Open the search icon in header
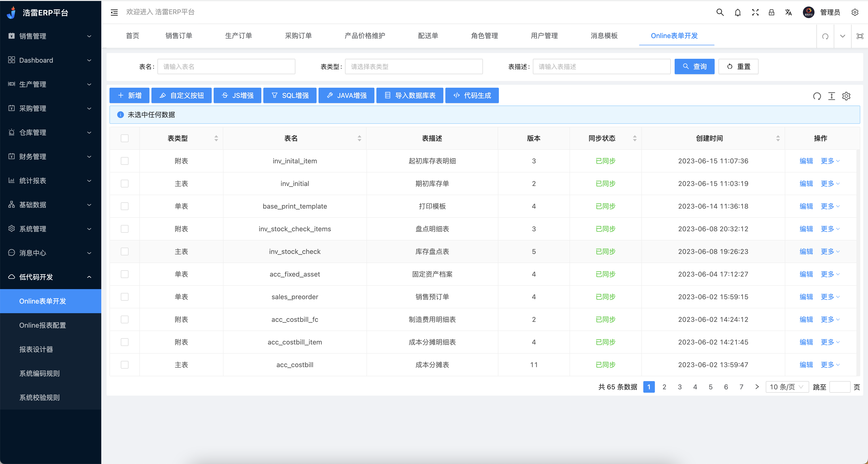868x464 pixels. pyautogui.click(x=720, y=13)
